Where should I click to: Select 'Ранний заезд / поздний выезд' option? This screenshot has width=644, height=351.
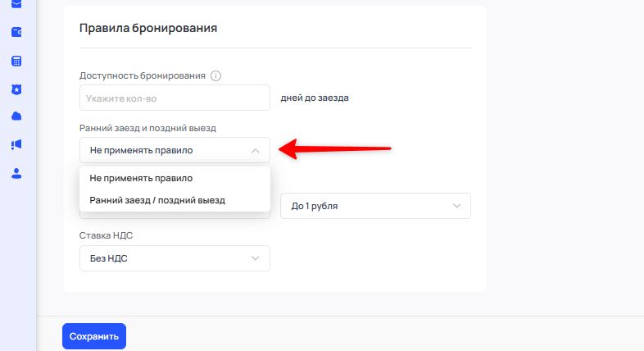157,199
